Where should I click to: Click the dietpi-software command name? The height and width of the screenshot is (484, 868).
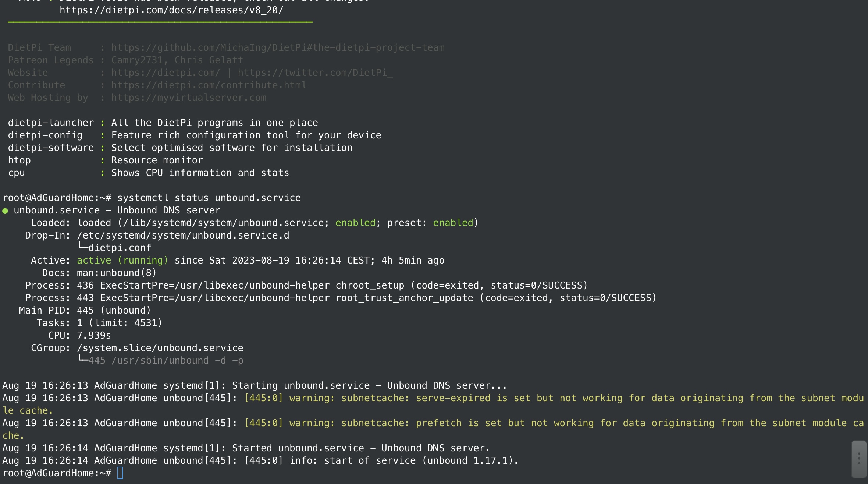tap(51, 148)
